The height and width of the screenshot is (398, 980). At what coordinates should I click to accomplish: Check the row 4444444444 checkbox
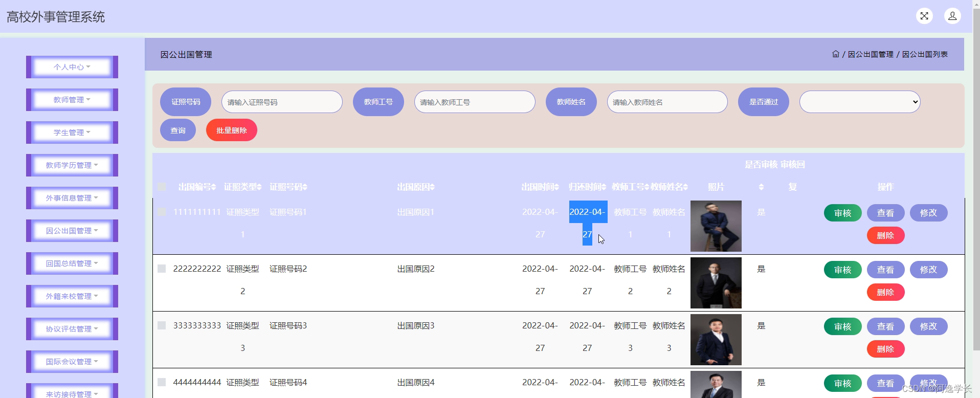click(x=162, y=382)
